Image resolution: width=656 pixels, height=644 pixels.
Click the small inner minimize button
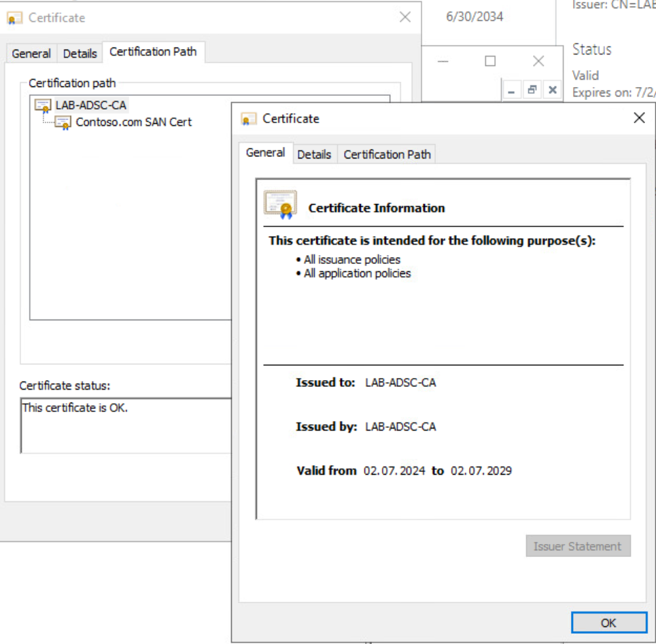click(x=511, y=90)
